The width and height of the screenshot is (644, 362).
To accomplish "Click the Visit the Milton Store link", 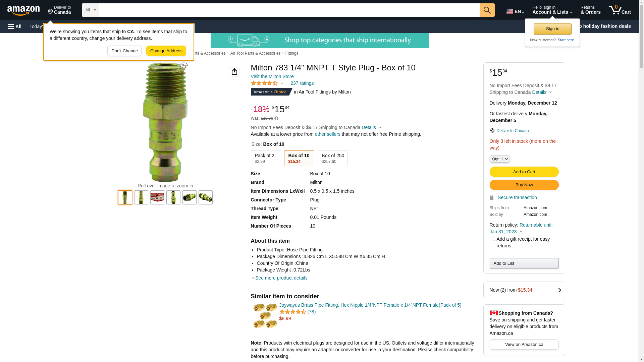I will [272, 76].
